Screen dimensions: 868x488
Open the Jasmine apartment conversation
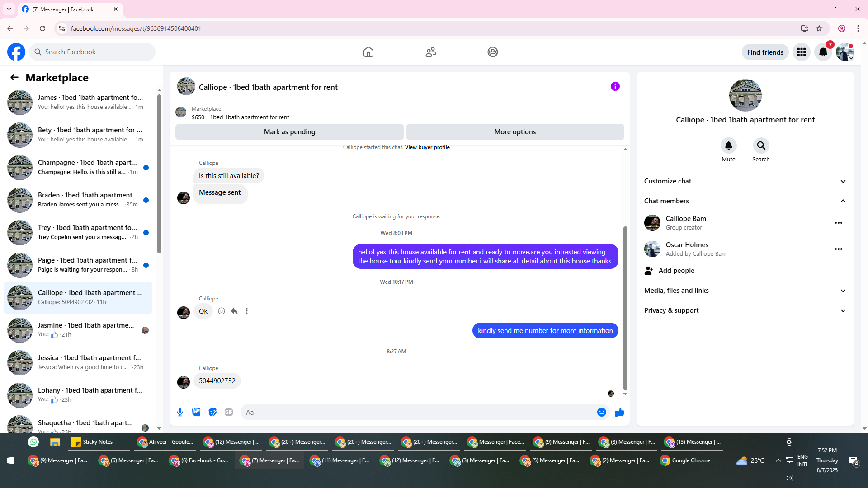click(x=78, y=330)
